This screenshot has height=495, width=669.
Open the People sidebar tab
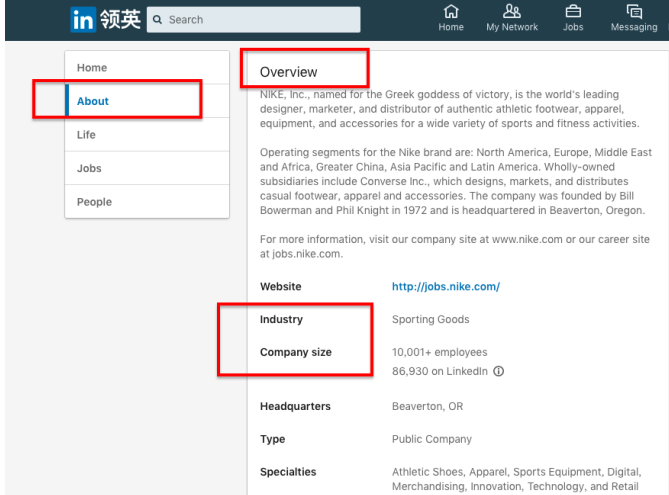click(94, 202)
